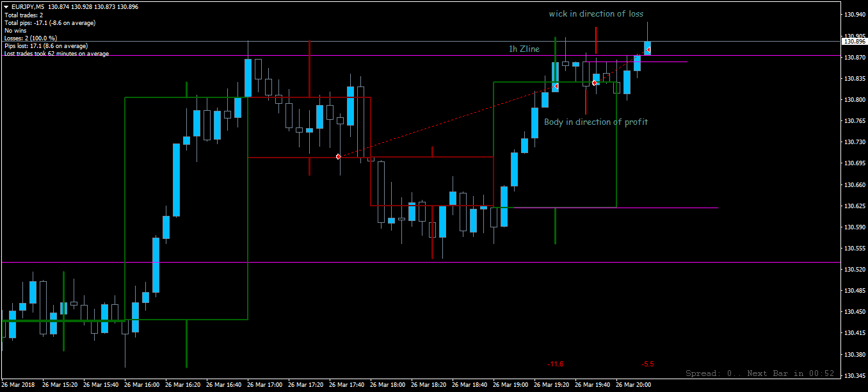Click the 'Body in direction of profit' annotation
The image size is (868, 392).
tap(596, 122)
